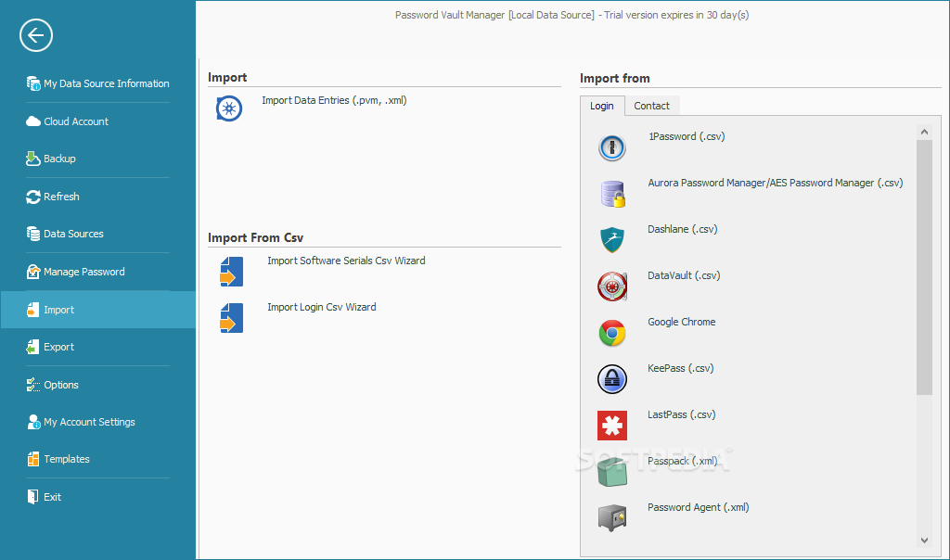Click the red LastPass asterisk icon
950x560 pixels.
coord(611,426)
